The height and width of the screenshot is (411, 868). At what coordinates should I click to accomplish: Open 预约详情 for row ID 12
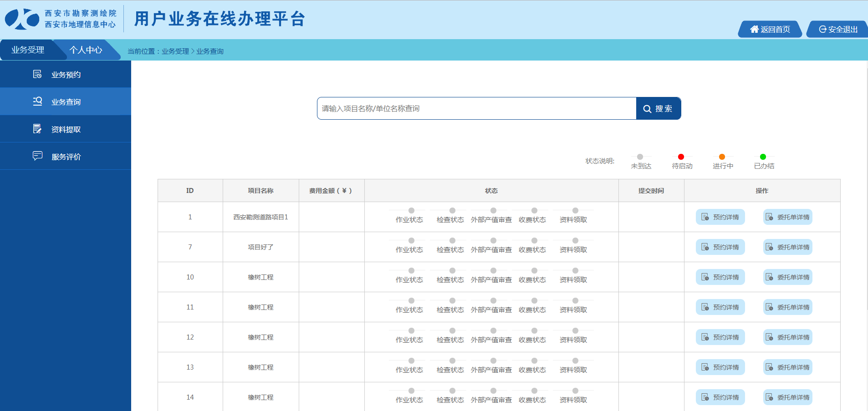click(720, 337)
